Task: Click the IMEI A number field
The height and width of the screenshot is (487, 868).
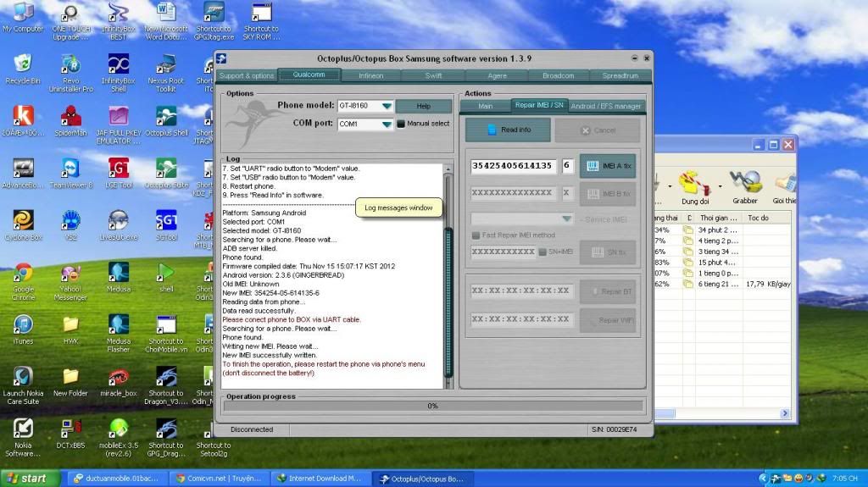Action: pyautogui.click(x=513, y=165)
